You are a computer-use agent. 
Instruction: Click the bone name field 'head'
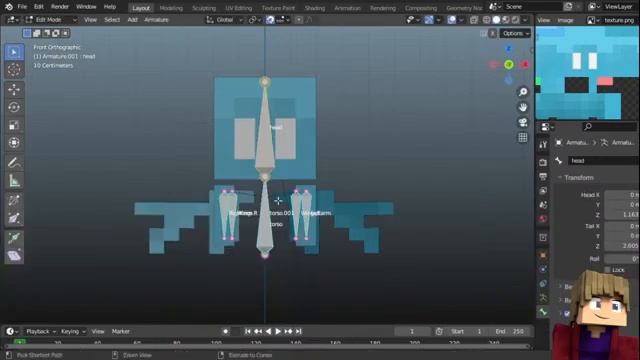click(603, 161)
